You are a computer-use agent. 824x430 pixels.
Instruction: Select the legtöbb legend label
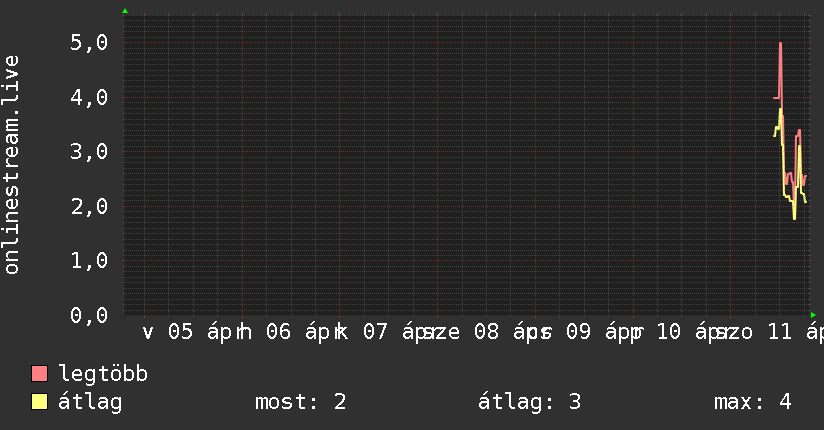tap(104, 374)
